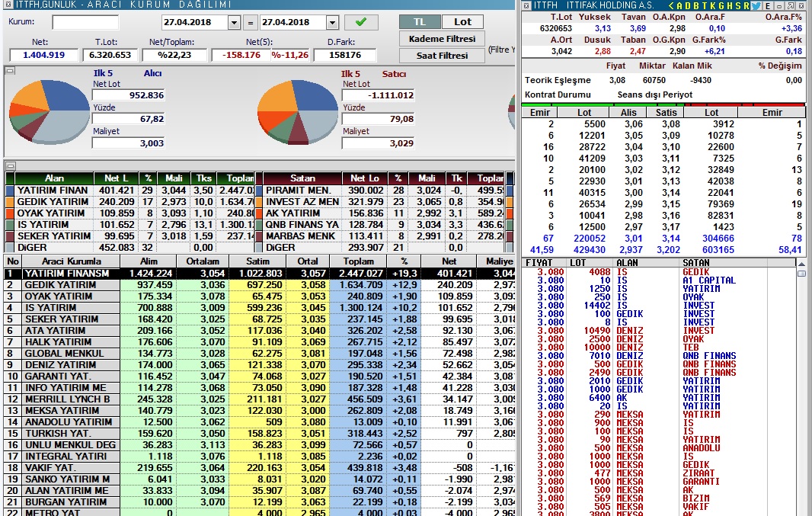Click the T.Lot value 6.320.653 field
Screen dimensions: 812x516
tap(110, 55)
